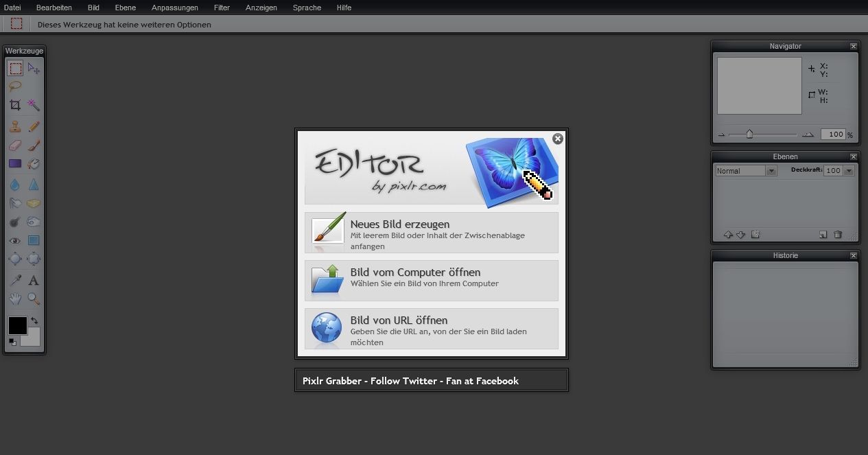
Task: Close the Historie panel
Action: point(854,255)
